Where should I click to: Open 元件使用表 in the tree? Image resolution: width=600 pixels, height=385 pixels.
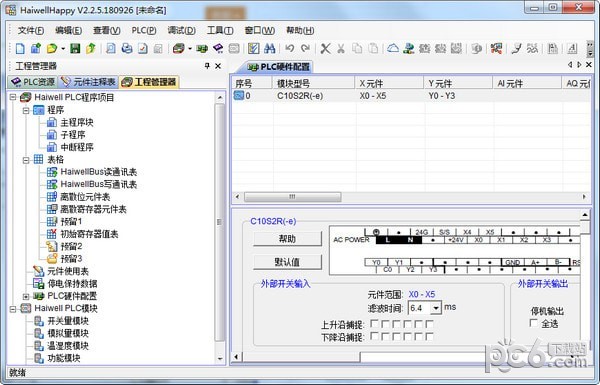pos(68,271)
